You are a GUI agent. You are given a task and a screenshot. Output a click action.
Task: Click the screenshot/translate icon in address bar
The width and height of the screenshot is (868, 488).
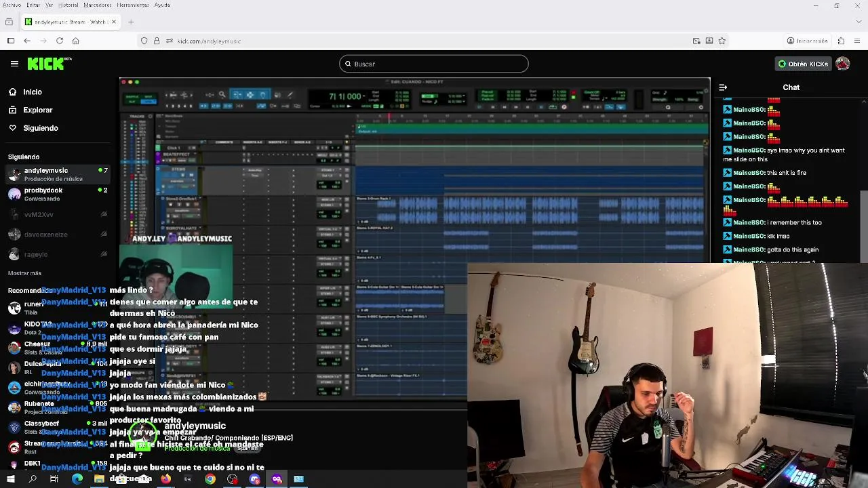tap(696, 41)
